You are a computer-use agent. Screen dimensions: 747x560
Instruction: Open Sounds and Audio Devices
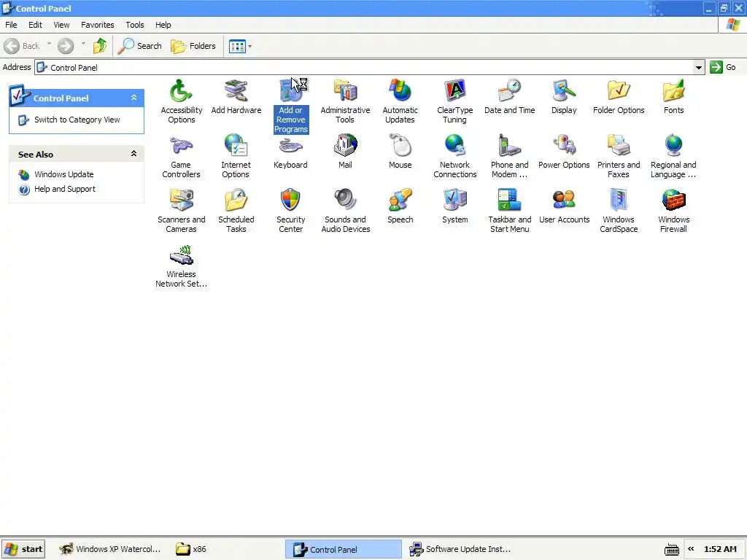345,200
